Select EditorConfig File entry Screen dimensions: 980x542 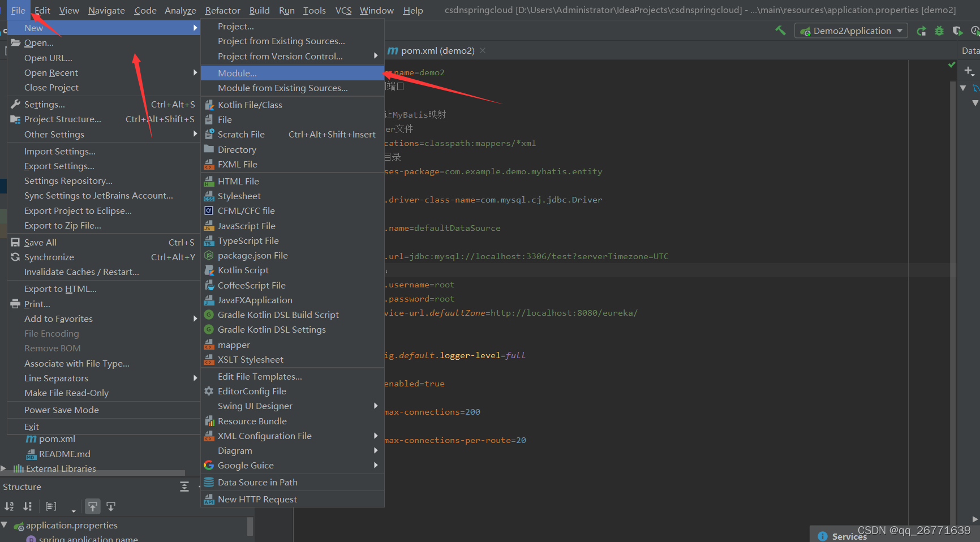coord(293,391)
